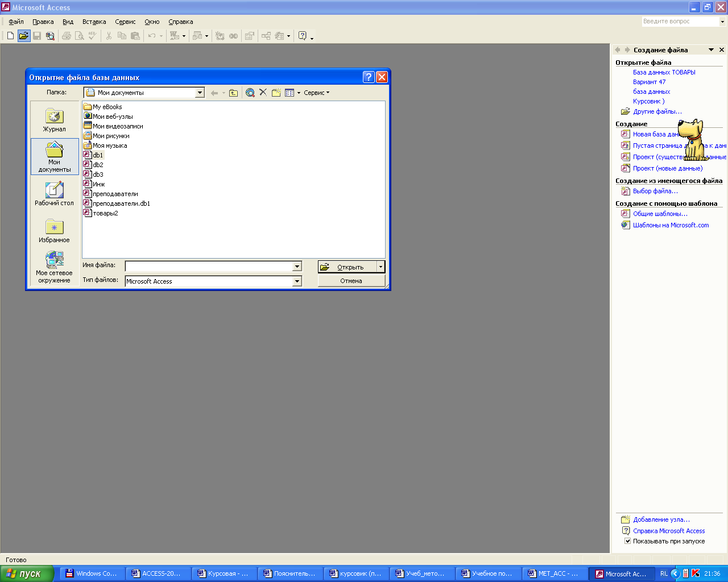Open the Правка menu
Viewport: 728px width, 582px height.
pyautogui.click(x=43, y=22)
